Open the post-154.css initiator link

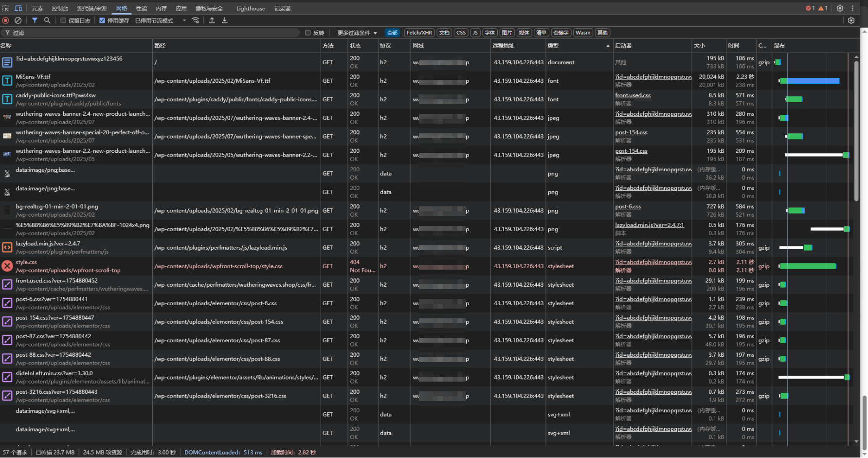click(x=631, y=132)
